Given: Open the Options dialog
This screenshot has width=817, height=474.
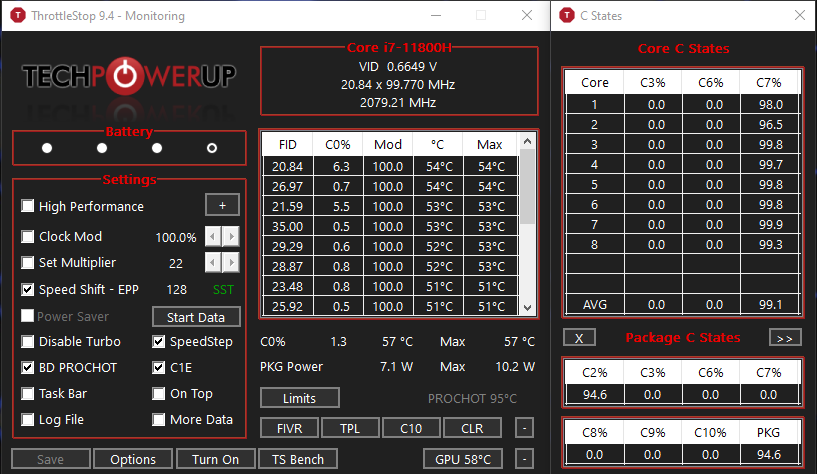Looking at the screenshot, I should point(133,459).
